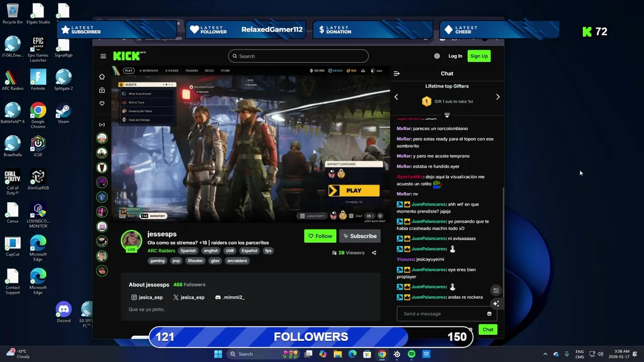
Task: Open Browse icon in Kick sidebar
Action: pos(102,90)
